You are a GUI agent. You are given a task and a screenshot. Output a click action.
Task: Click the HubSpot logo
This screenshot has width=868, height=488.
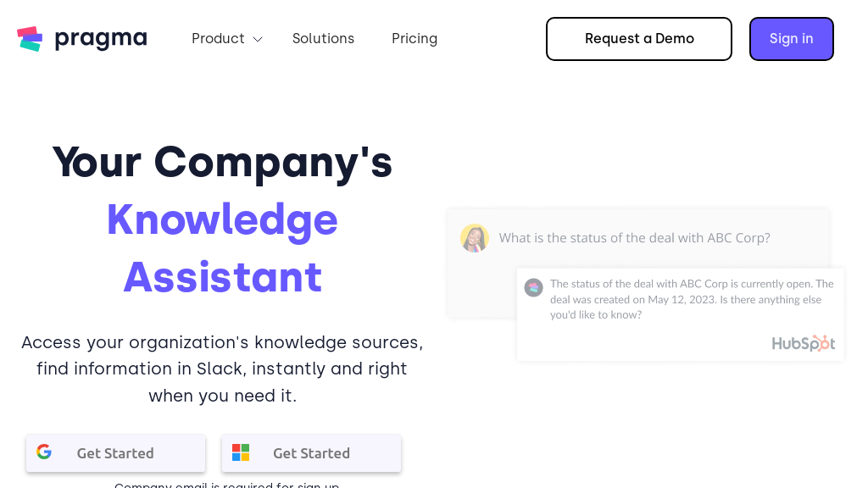point(803,343)
